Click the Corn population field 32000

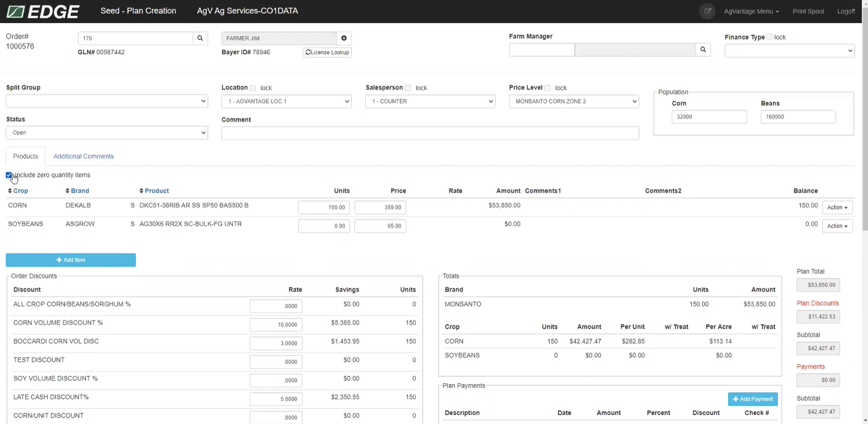point(709,117)
